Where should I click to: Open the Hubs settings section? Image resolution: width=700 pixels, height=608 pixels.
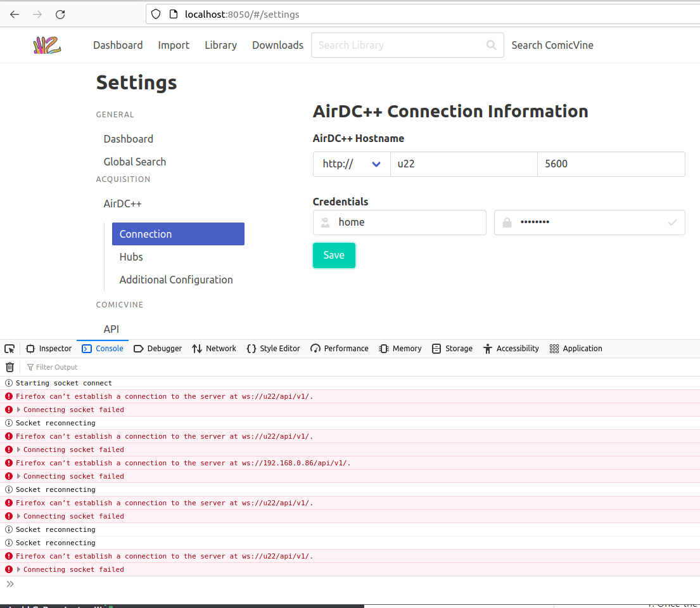point(131,257)
